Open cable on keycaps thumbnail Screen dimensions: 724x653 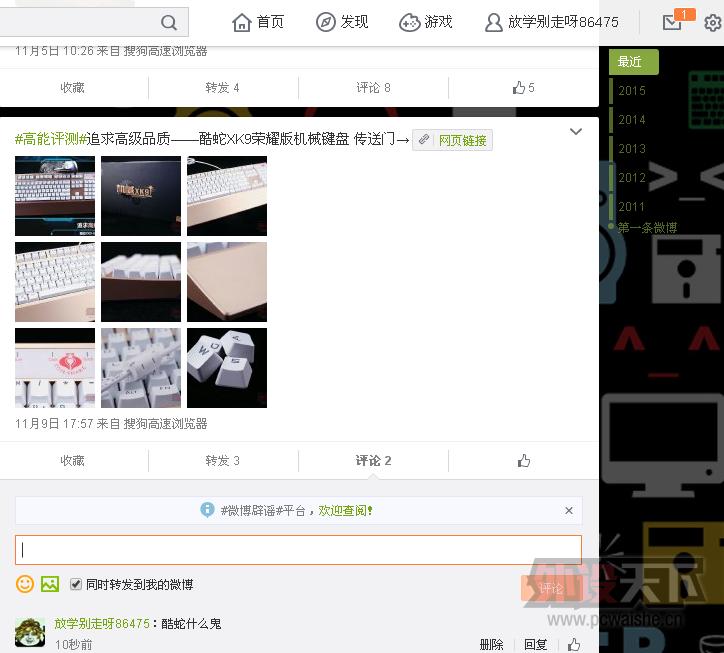tap(141, 368)
